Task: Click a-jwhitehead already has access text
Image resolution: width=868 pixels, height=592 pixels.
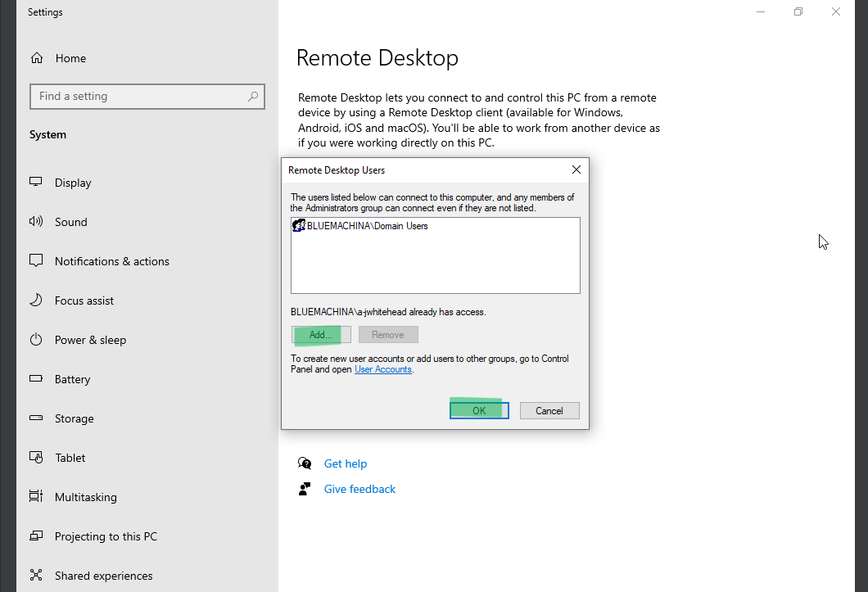Action: [x=388, y=312]
